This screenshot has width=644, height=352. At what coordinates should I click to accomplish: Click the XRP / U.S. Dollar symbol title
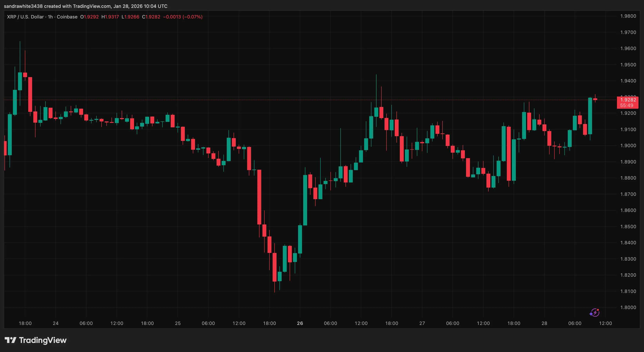click(x=25, y=17)
